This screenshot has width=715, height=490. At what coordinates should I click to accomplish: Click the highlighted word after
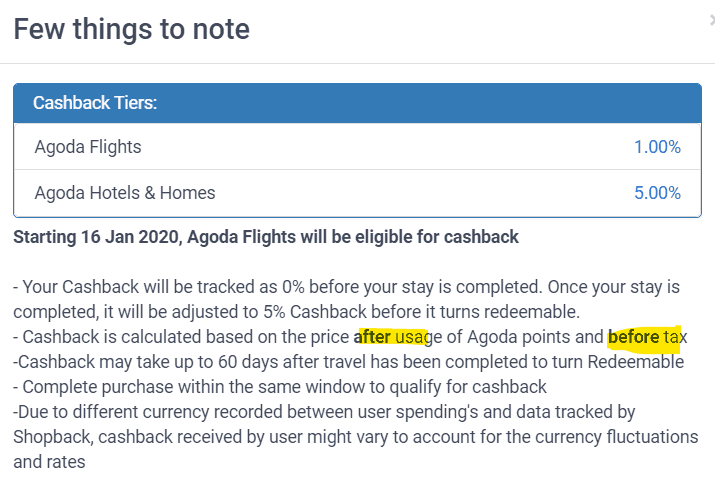[x=372, y=337]
